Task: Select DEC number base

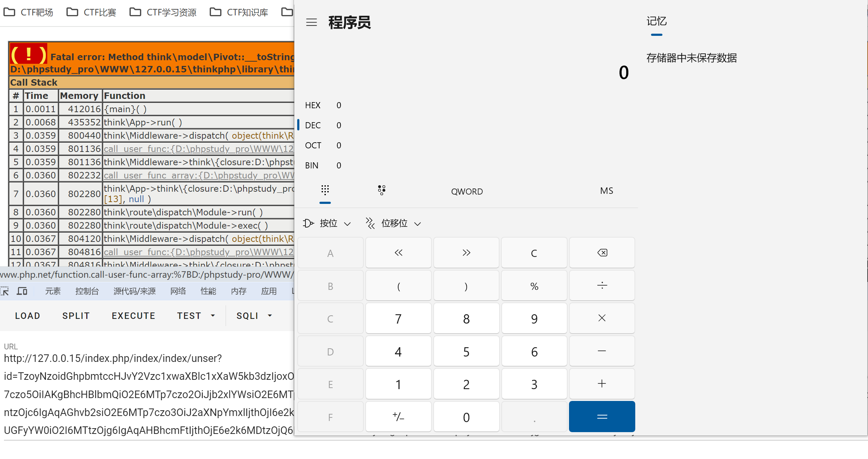Action: click(323, 125)
